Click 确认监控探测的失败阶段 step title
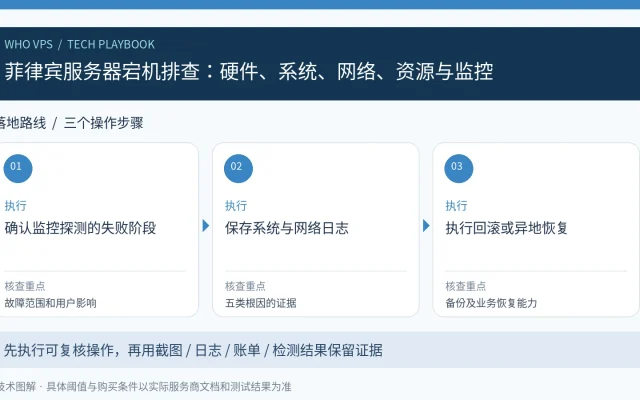The image size is (640, 400). [x=80, y=228]
